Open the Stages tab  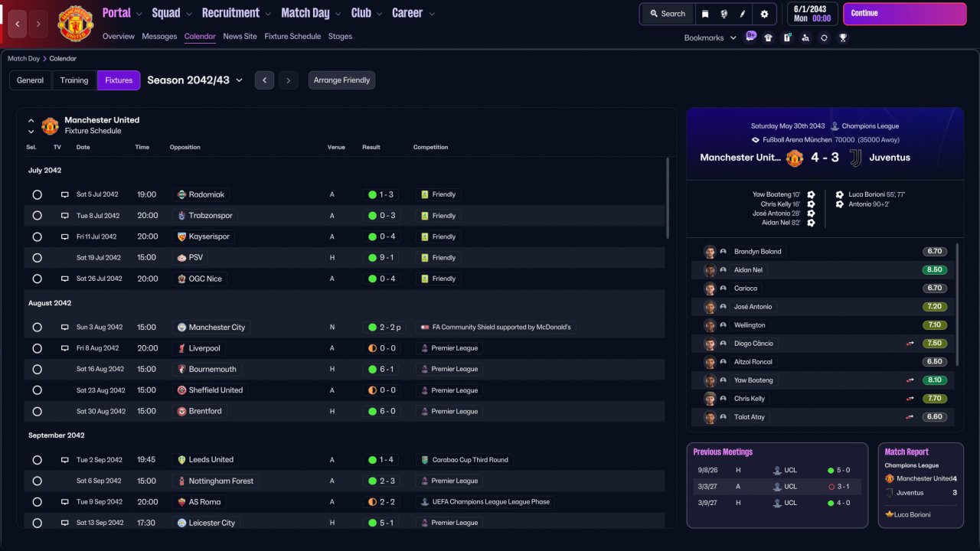tap(340, 37)
